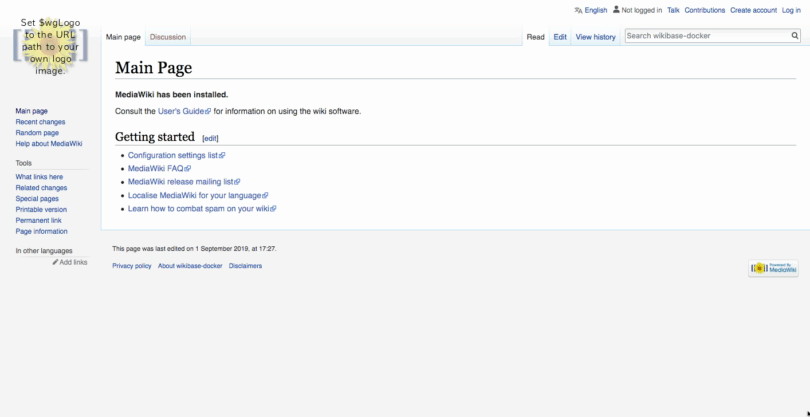Open the User's Guide link

click(184, 111)
